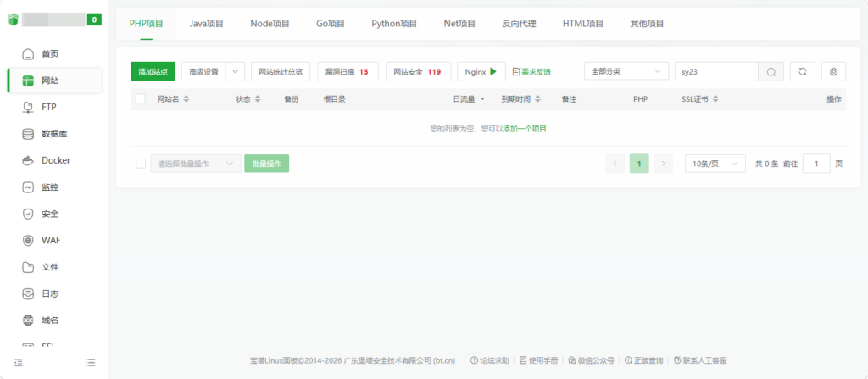
Task: Open the 监控 monitoring sidebar icon
Action: [x=28, y=187]
